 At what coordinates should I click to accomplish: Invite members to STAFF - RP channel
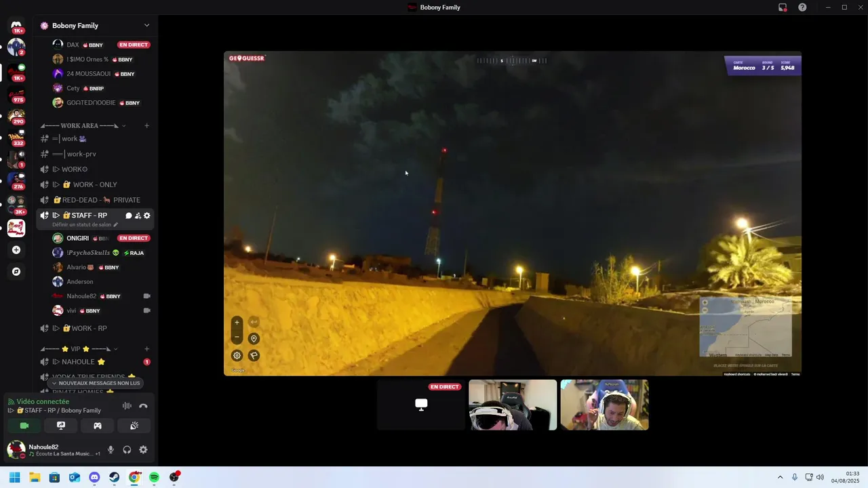pyautogui.click(x=138, y=216)
